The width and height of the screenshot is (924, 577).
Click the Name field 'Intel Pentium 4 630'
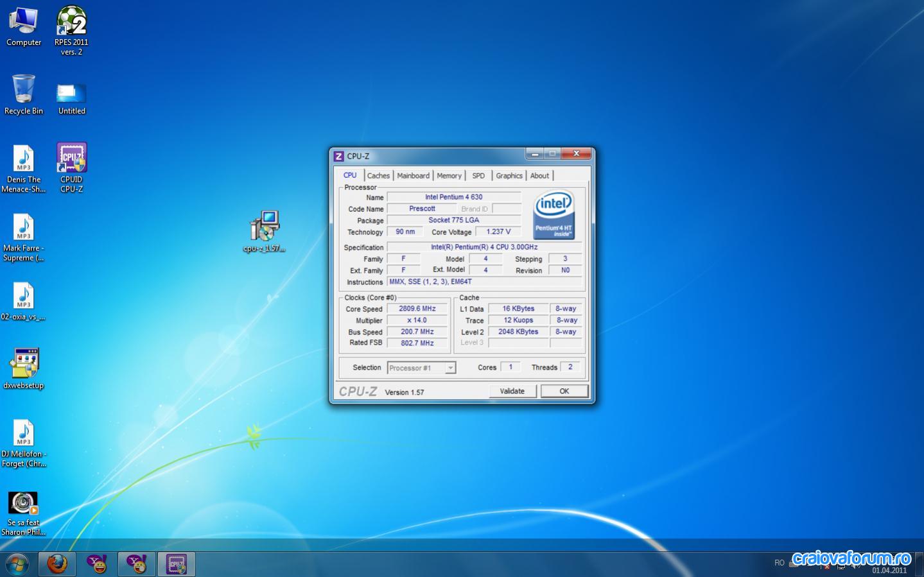(453, 197)
